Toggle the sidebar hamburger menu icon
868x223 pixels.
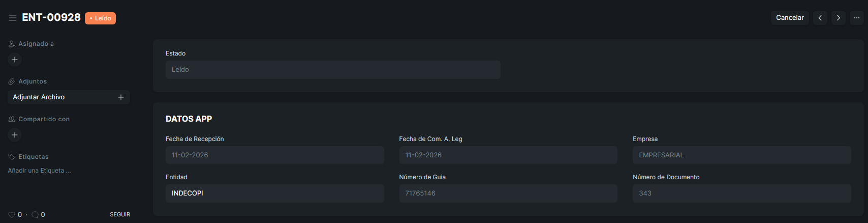coord(13,18)
